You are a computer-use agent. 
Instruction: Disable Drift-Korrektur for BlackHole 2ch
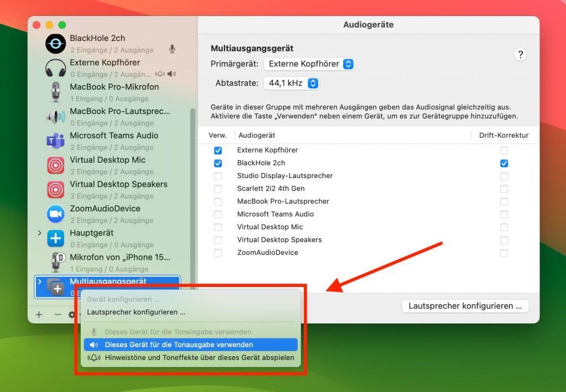(x=504, y=163)
